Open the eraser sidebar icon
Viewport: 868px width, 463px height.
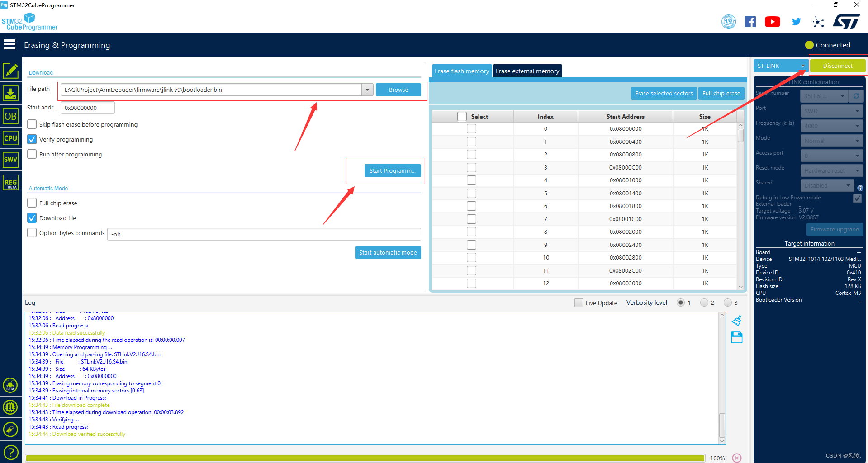10,430
